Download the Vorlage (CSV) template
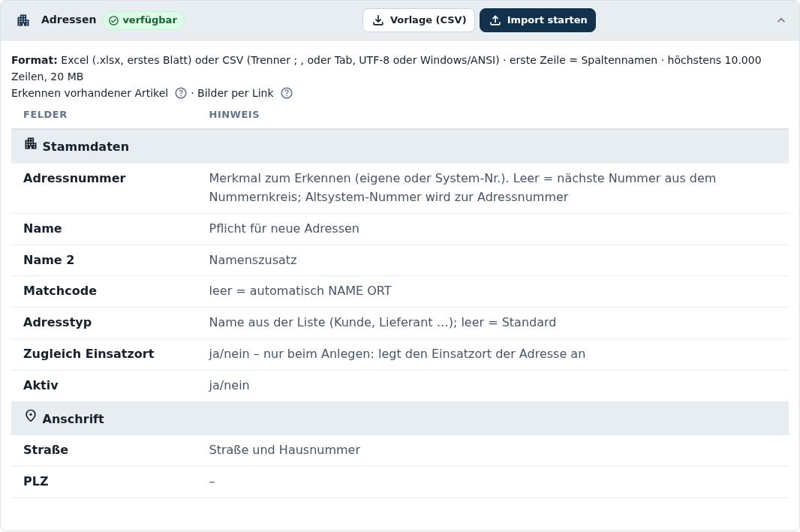 pos(419,20)
